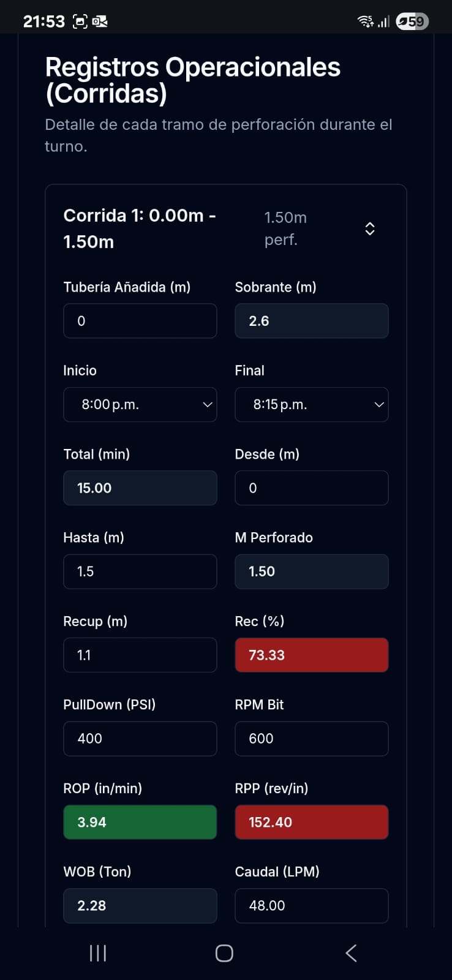Tap the Corrida 1 header title
The image size is (452, 980).
(x=140, y=228)
